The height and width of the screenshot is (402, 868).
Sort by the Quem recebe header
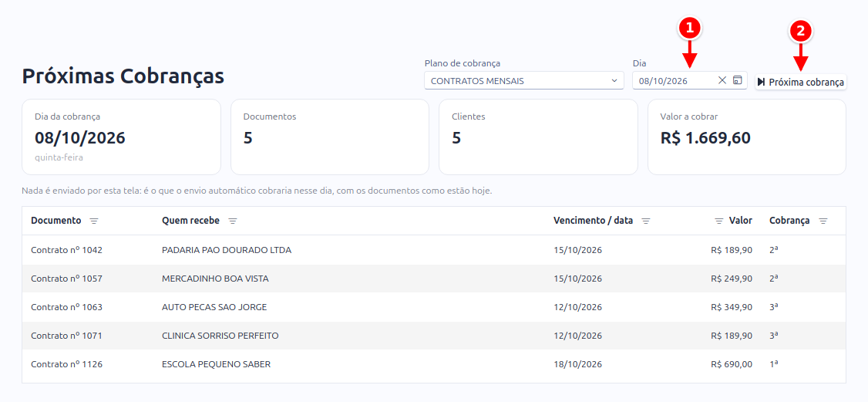pos(190,221)
